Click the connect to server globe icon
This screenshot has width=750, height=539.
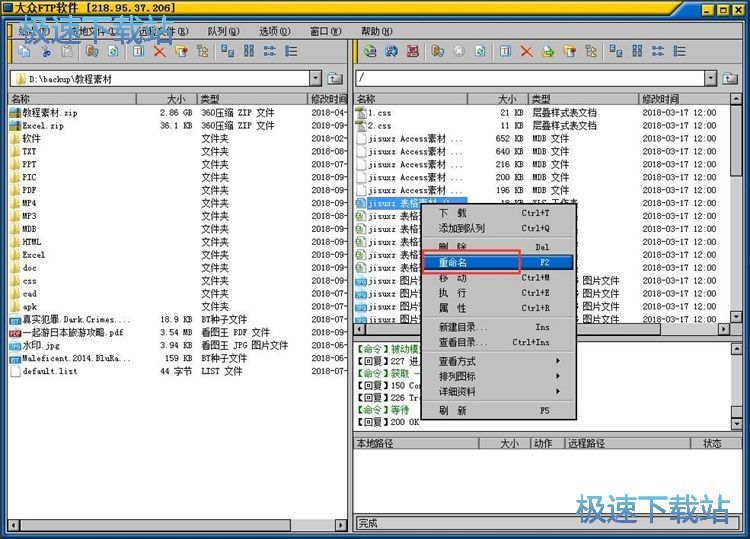point(370,51)
